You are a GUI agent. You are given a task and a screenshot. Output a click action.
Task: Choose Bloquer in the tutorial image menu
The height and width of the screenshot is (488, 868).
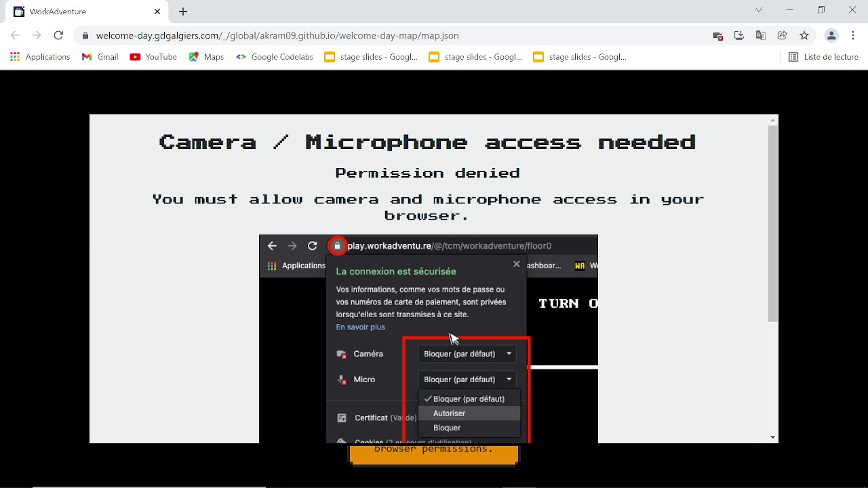pyautogui.click(x=469, y=428)
